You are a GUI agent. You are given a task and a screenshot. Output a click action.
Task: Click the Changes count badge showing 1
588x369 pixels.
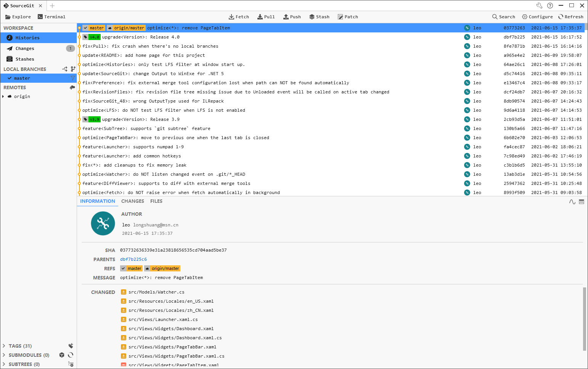click(x=71, y=48)
